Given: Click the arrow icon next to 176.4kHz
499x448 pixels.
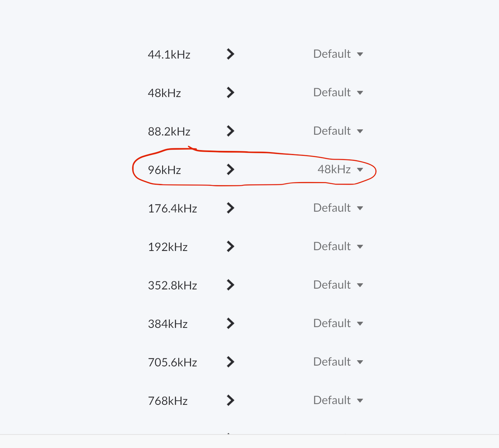Looking at the screenshot, I should 230,208.
